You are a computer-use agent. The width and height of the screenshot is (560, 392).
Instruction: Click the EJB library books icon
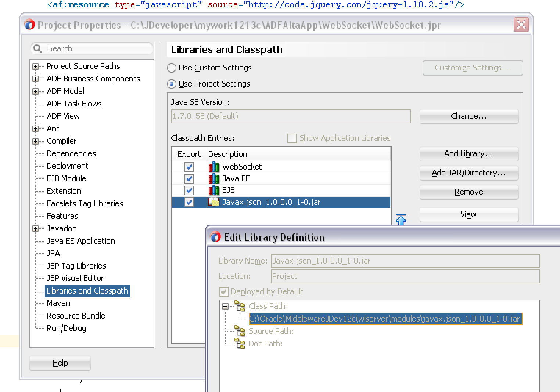click(x=215, y=190)
